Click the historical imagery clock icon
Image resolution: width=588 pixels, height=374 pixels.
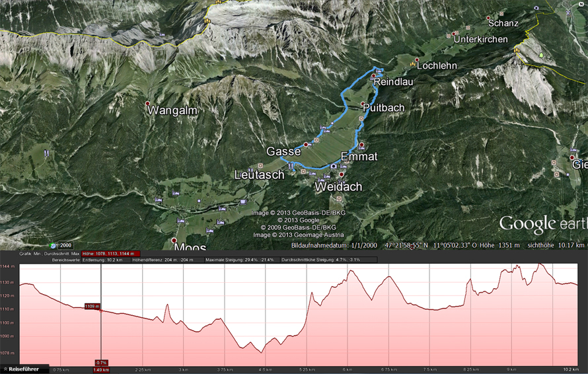point(54,246)
